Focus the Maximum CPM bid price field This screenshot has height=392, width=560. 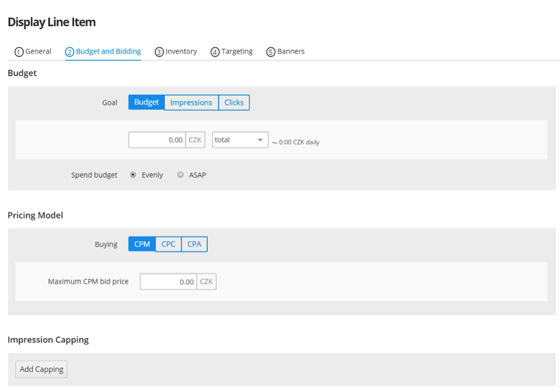168,282
